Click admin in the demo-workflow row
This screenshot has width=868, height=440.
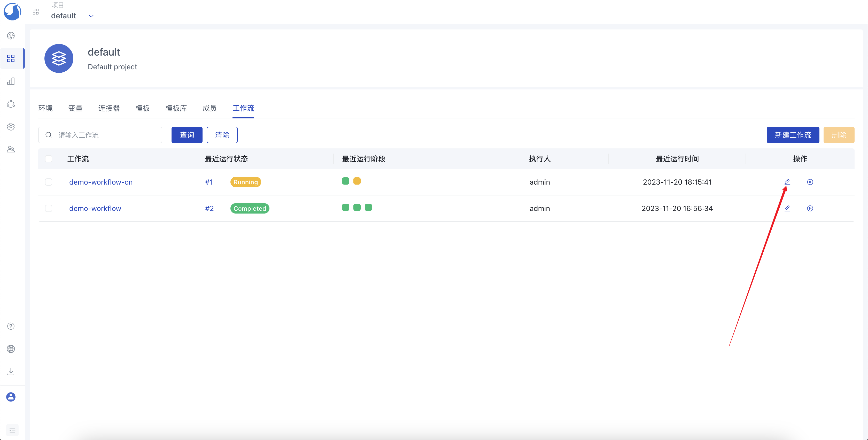coord(540,208)
